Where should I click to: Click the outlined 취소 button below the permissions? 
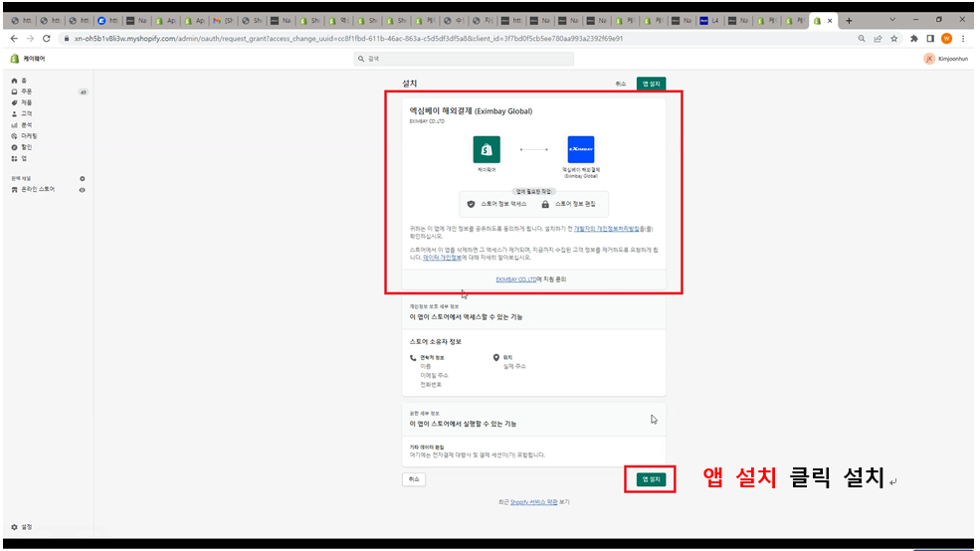click(414, 479)
